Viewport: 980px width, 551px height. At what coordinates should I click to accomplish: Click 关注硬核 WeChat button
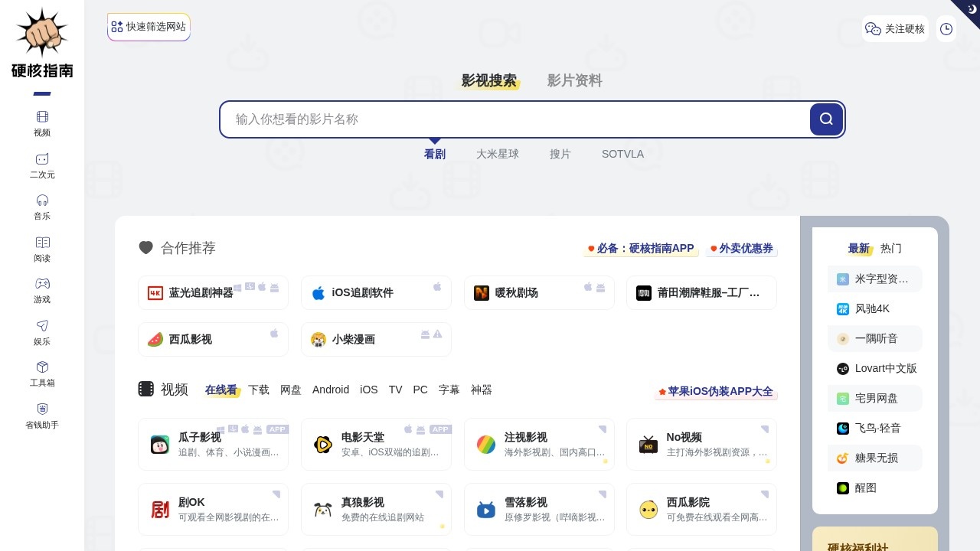[895, 29]
